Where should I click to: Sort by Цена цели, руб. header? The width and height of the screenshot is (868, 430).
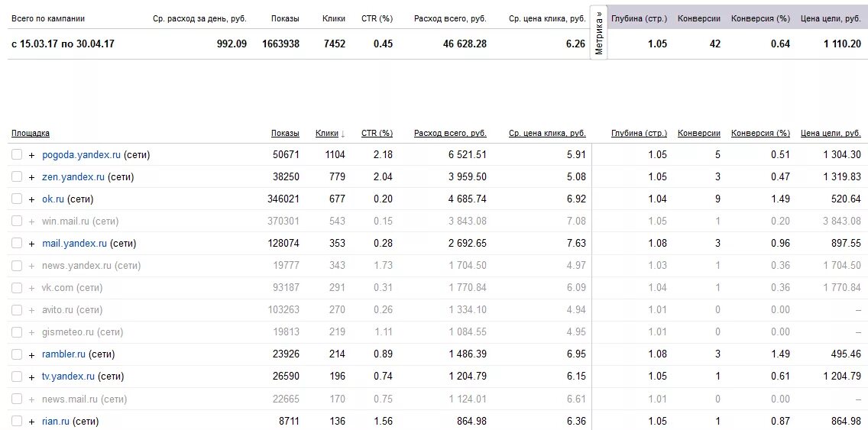[831, 134]
